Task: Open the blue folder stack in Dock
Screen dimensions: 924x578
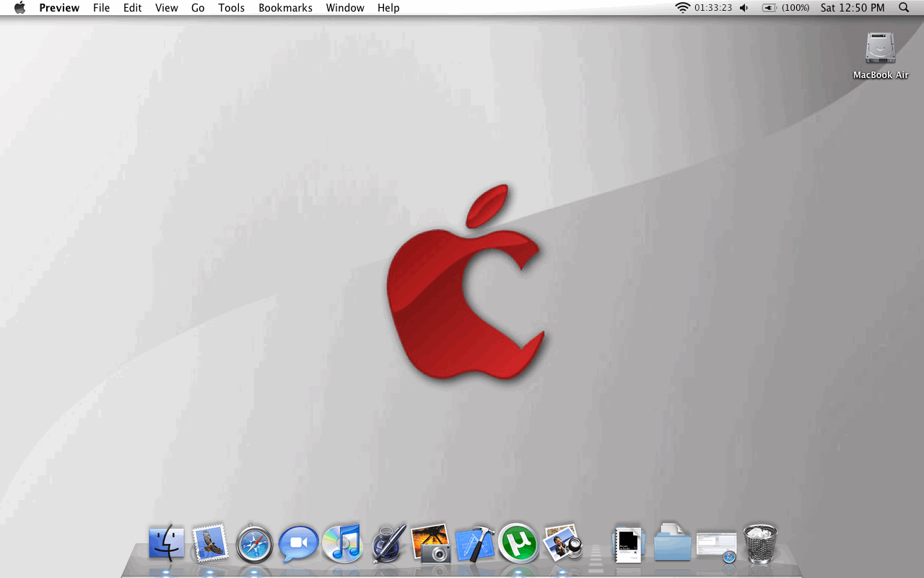Action: (x=673, y=543)
